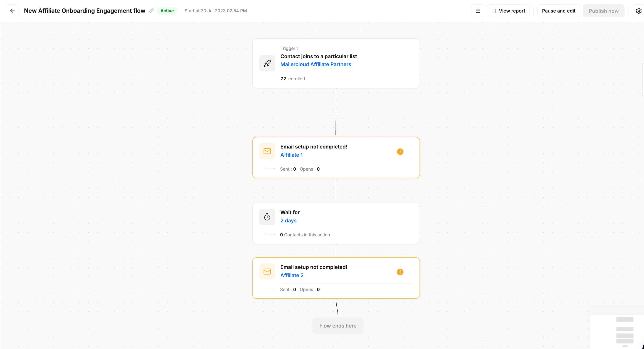Click Flow ends here marker
Screen dimensions: 644x349
[338, 326]
